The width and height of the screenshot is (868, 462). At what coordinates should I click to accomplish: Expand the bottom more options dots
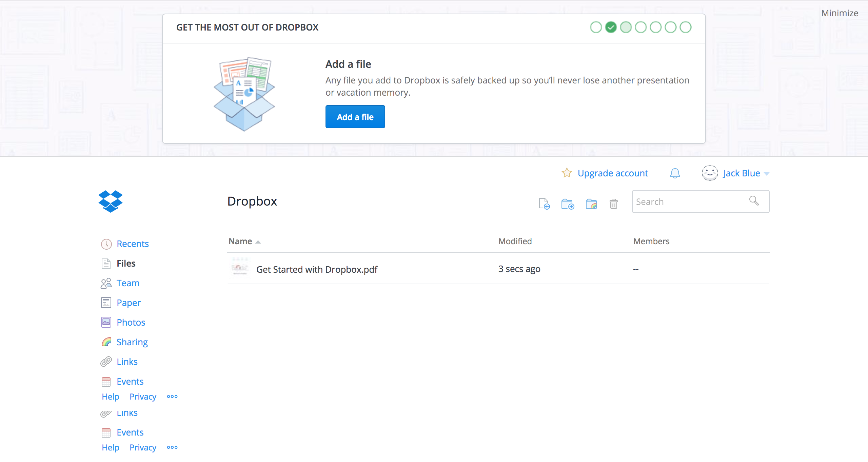[172, 447]
